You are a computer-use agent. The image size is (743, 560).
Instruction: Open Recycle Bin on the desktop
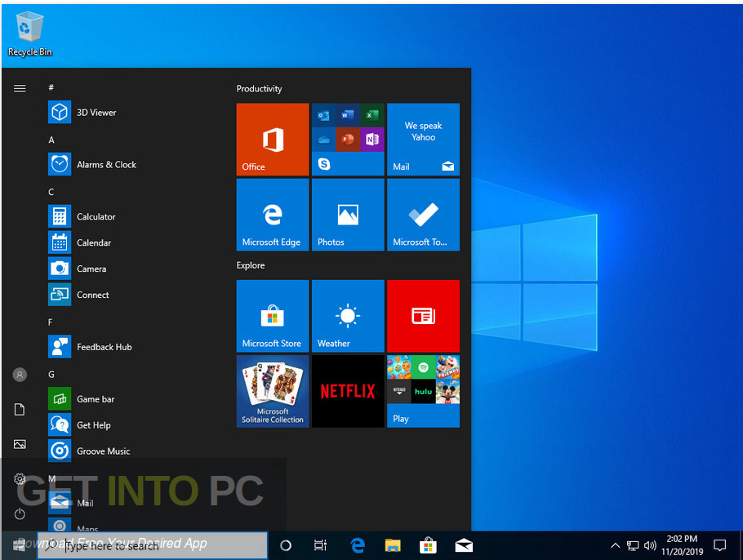click(x=30, y=34)
